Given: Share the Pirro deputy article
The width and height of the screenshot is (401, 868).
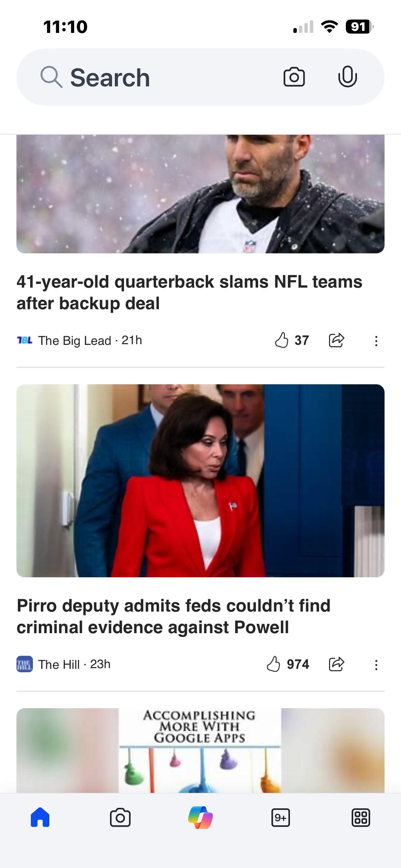Looking at the screenshot, I should point(336,664).
